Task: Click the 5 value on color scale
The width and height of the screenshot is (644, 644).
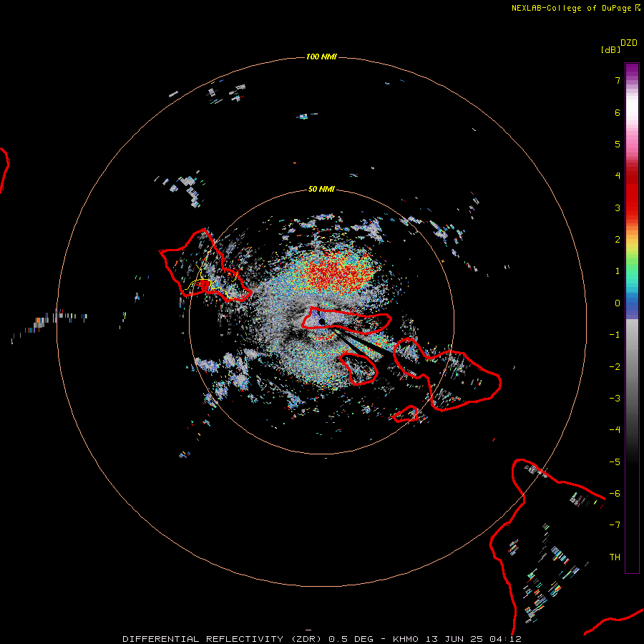Action: coord(618,144)
